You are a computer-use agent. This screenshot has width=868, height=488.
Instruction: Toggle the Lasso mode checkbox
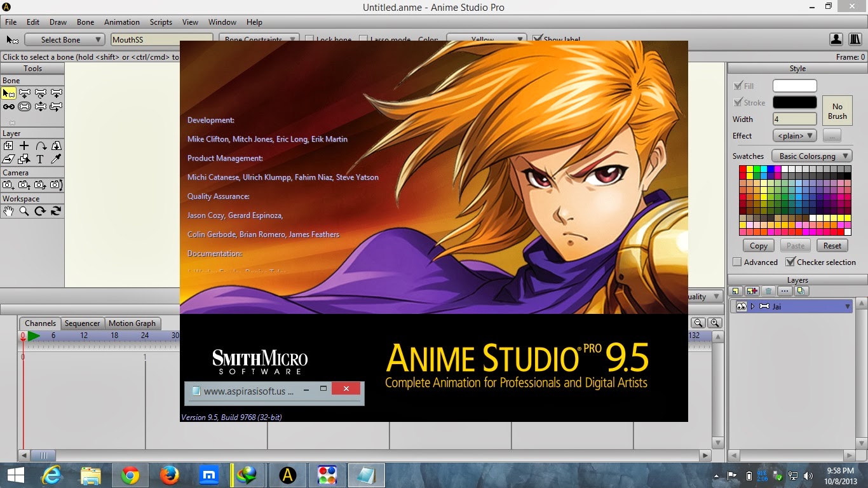click(363, 39)
